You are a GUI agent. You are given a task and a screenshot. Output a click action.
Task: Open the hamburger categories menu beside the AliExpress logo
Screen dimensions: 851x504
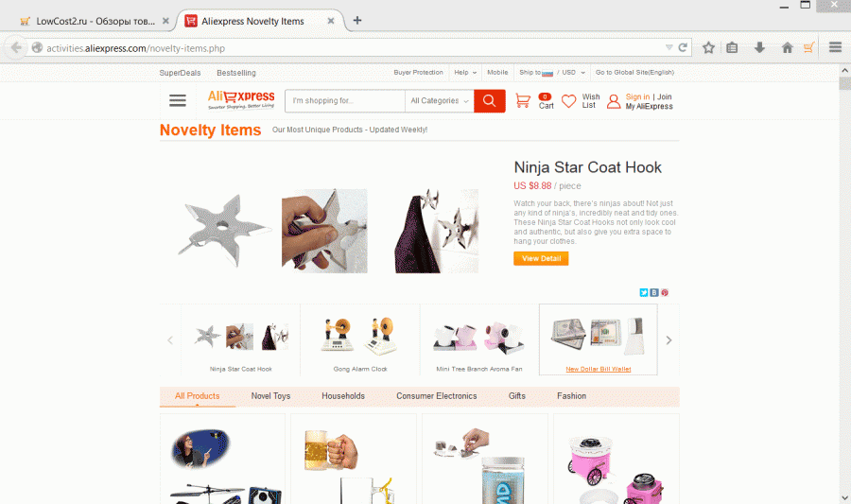(178, 100)
